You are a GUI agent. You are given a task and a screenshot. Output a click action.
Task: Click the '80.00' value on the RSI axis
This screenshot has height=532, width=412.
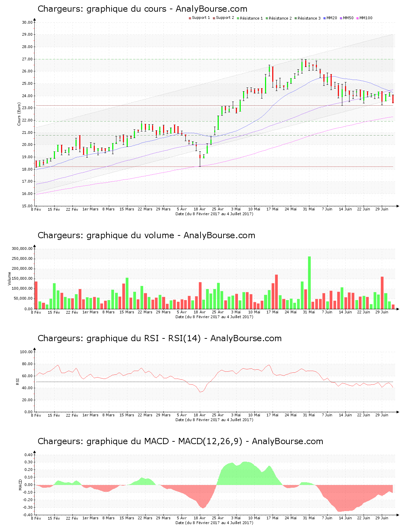pyautogui.click(x=27, y=364)
